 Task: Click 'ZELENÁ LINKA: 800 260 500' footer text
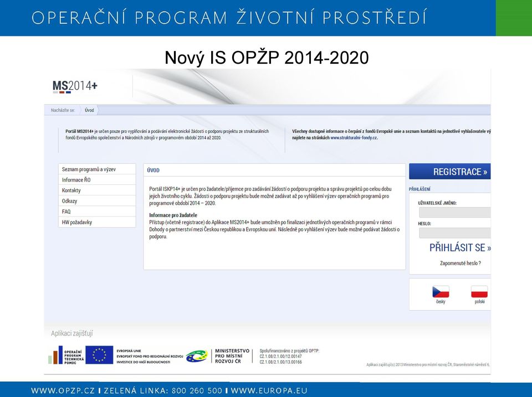coord(163,390)
